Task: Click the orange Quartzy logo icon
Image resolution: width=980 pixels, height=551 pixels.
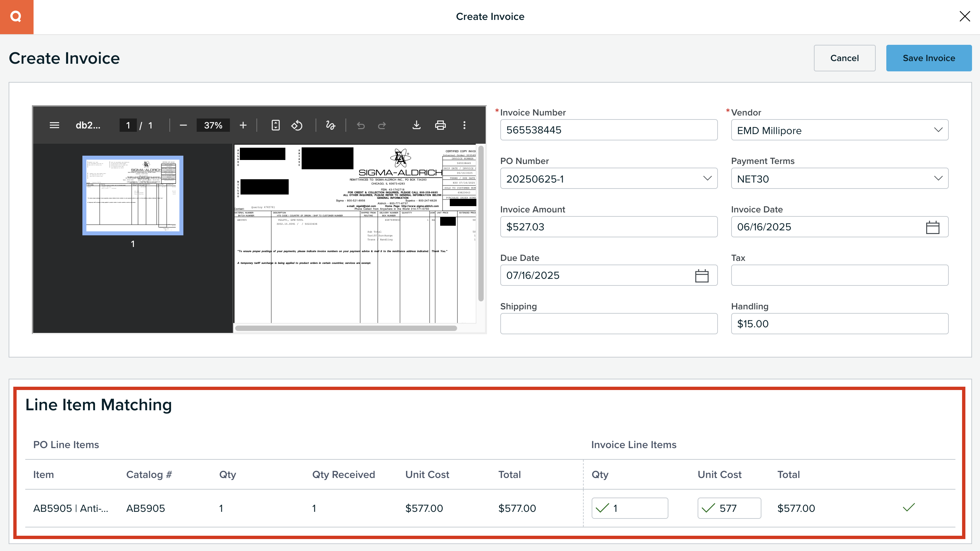Action: 16,17
